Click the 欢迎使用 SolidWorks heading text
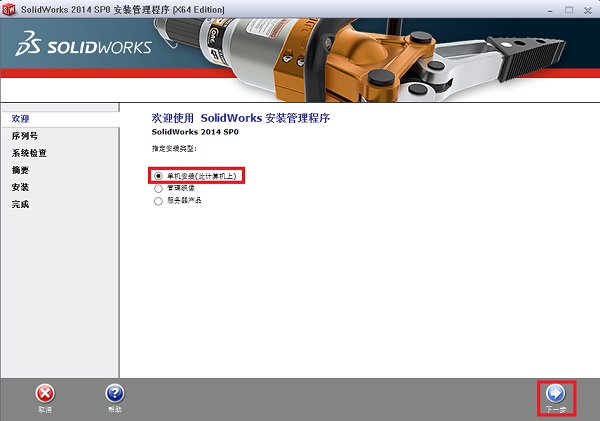This screenshot has height=421, width=600. click(240, 118)
